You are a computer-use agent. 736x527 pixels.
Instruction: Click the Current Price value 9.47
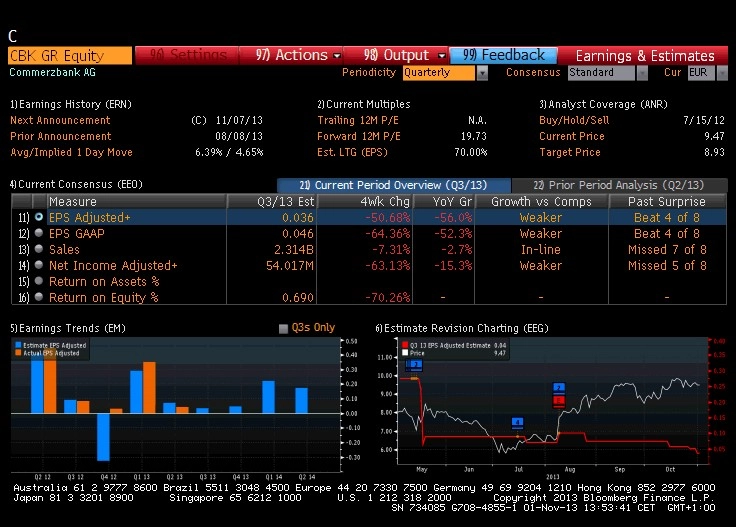coord(714,136)
